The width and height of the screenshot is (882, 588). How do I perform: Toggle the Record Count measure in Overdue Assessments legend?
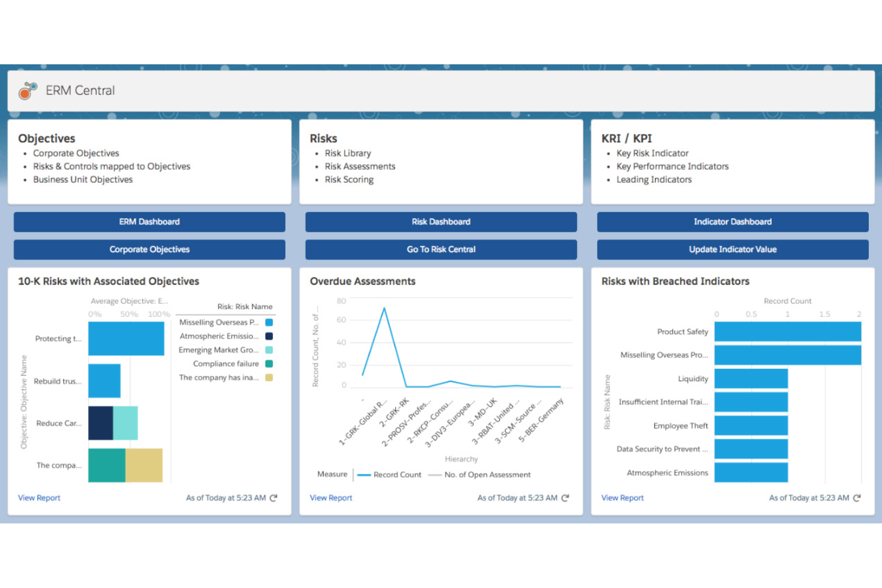pos(390,474)
